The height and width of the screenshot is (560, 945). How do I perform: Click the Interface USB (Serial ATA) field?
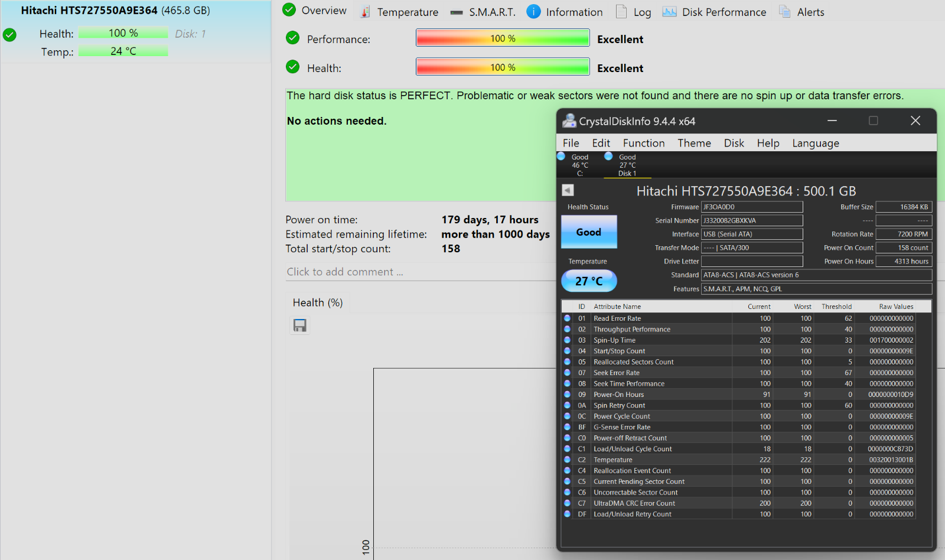752,234
